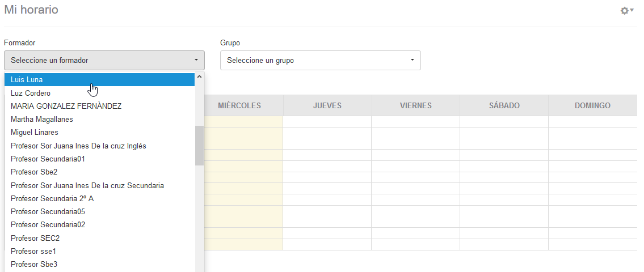This screenshot has height=272, width=644.
Task: Choose the Profesor Sbe2 option
Action: (x=34, y=172)
